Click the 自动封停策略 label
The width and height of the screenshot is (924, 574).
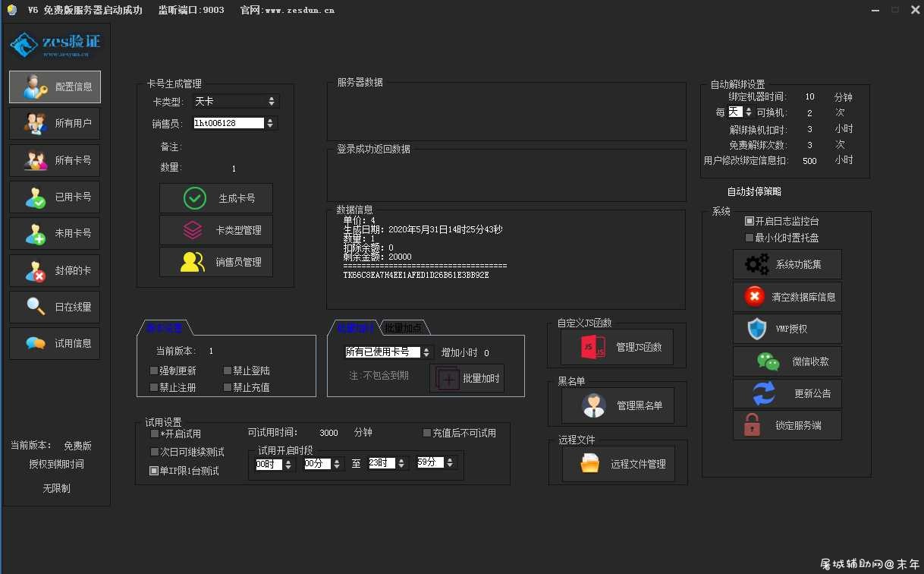754,192
